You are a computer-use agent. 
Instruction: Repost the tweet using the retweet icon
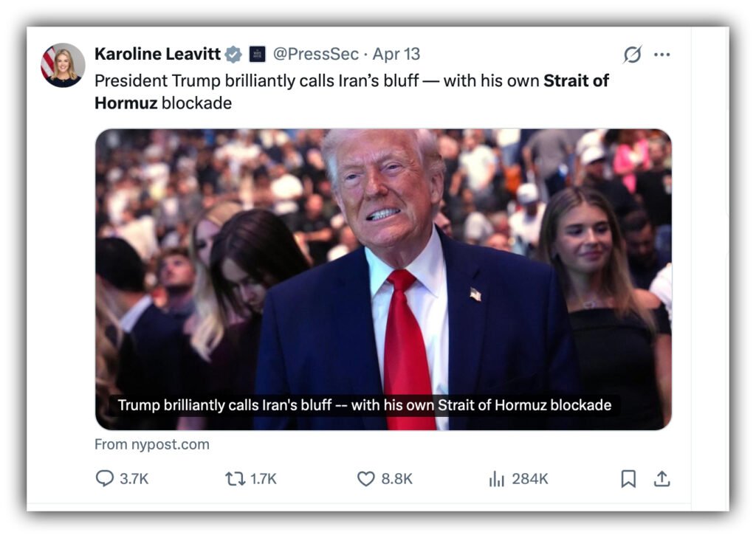(235, 479)
